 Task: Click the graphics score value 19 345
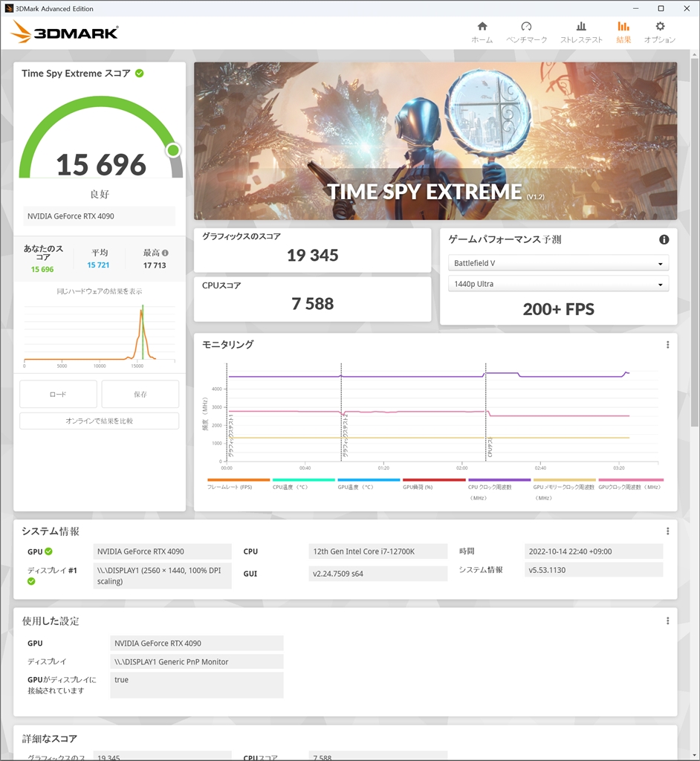313,256
